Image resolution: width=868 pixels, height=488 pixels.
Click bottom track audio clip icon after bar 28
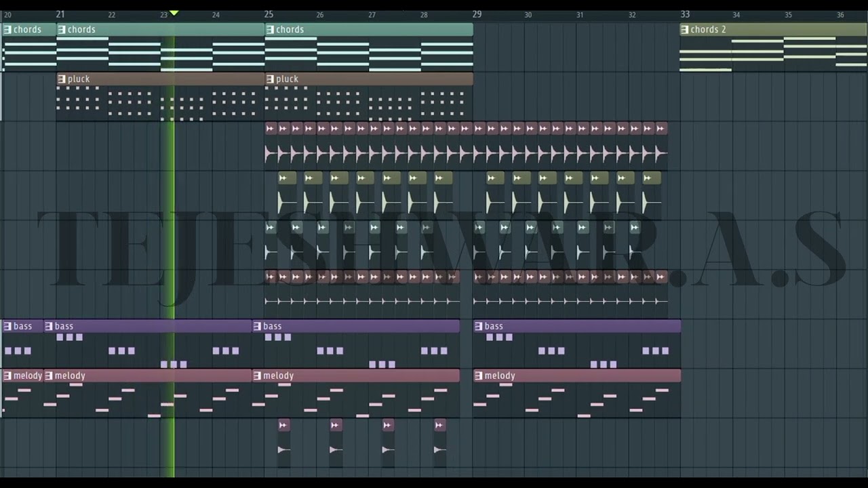point(439,426)
